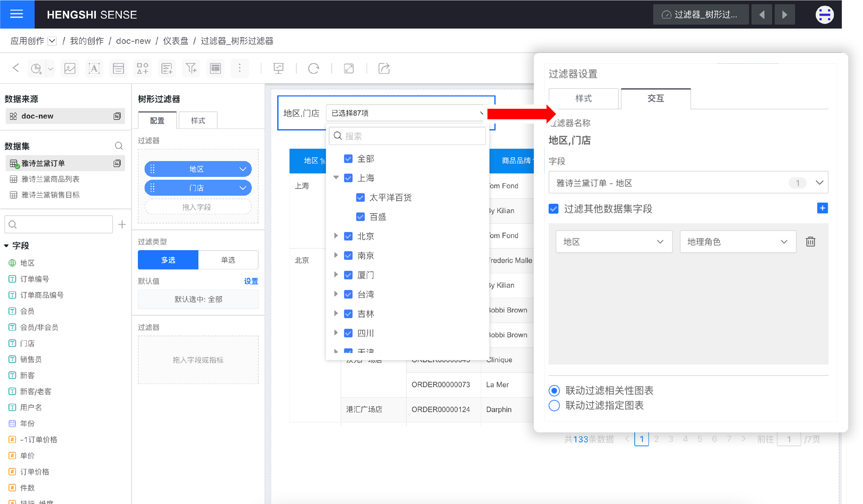Click the add text box icon
Screen dimensions: 863x504
pos(94,68)
